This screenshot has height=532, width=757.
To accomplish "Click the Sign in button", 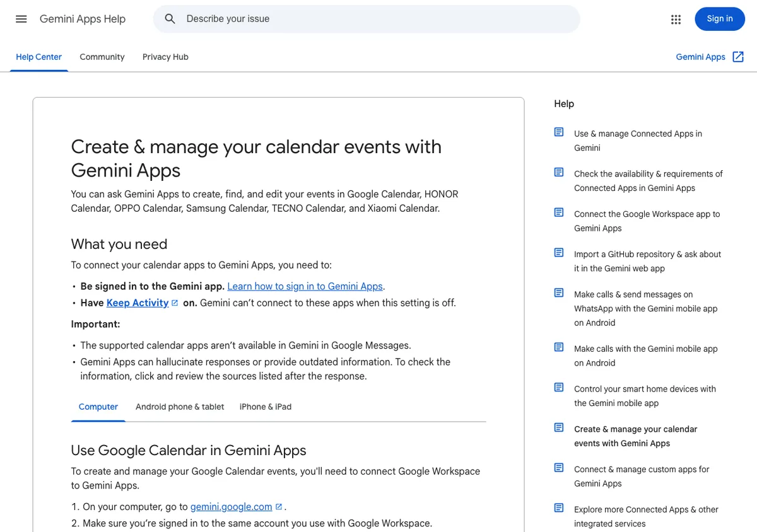I will (x=720, y=19).
